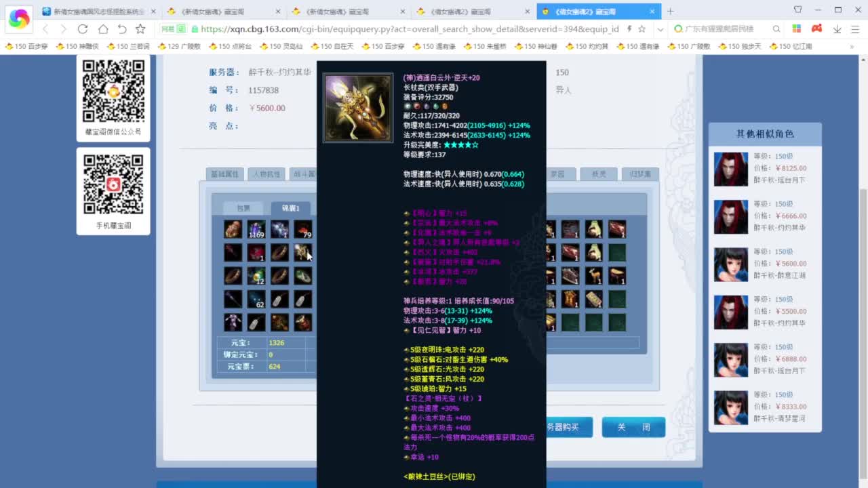Screen dimensions: 868x488
Task: Reload the current page
Action: coord(83,29)
